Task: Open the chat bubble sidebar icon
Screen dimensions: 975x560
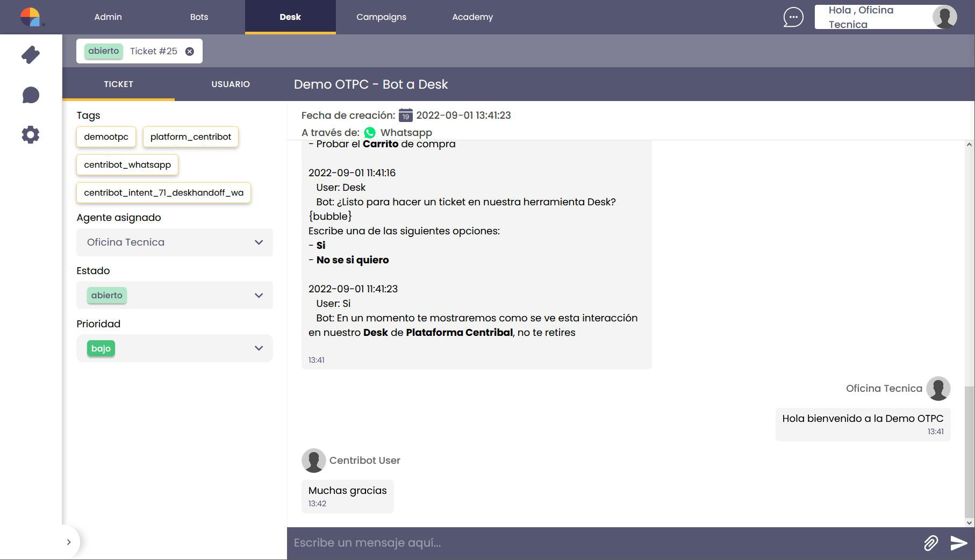Action: (x=31, y=95)
